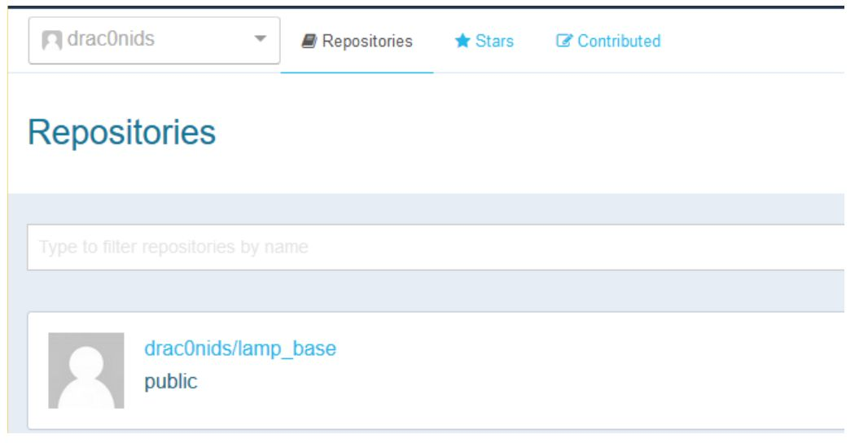Click the Contributed tab label text
868x443 pixels.
pos(619,41)
